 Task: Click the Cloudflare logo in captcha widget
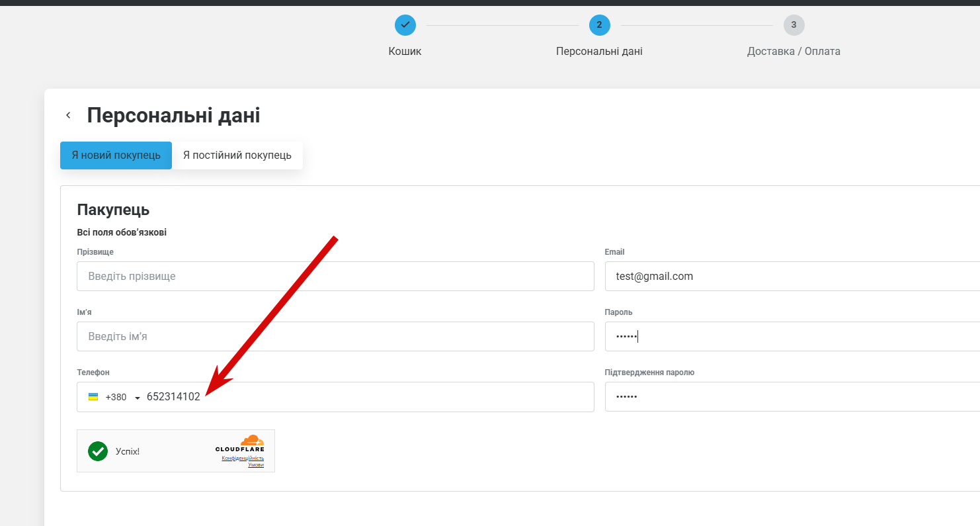pyautogui.click(x=239, y=444)
